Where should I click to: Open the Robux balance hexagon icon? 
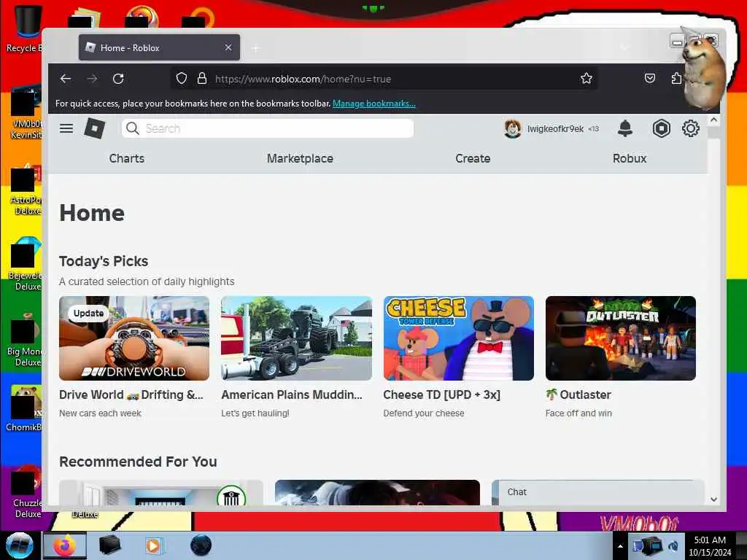coord(661,128)
